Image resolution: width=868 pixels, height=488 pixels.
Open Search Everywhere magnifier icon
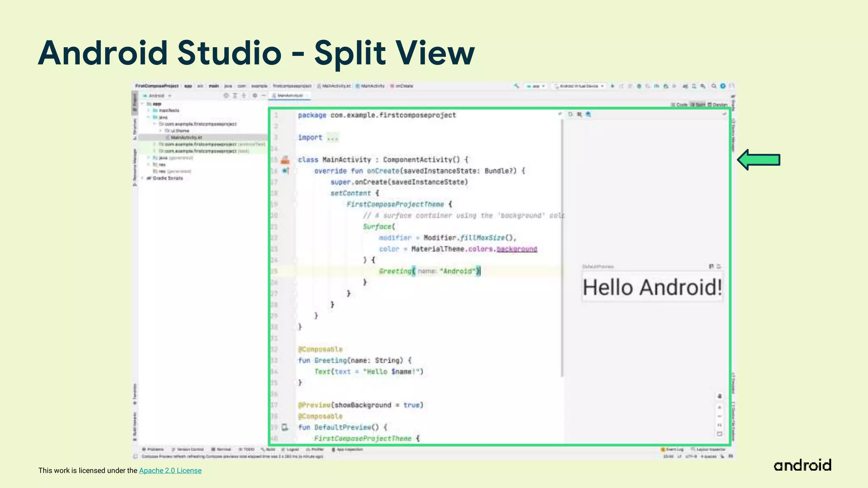click(x=714, y=86)
